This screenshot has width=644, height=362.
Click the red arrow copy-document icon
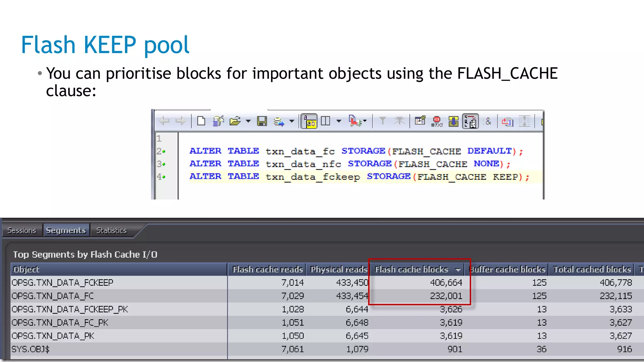click(x=507, y=121)
